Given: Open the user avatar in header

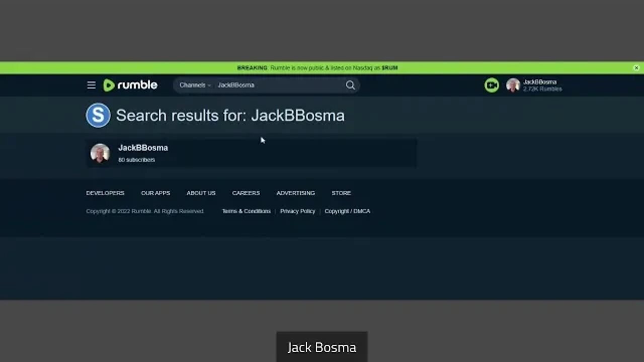Looking at the screenshot, I should [513, 85].
